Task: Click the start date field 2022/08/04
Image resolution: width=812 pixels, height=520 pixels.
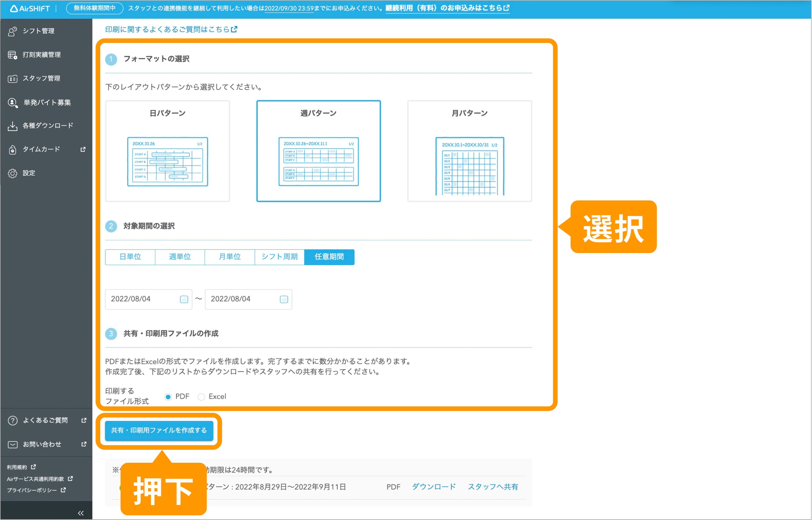Action: tap(148, 299)
